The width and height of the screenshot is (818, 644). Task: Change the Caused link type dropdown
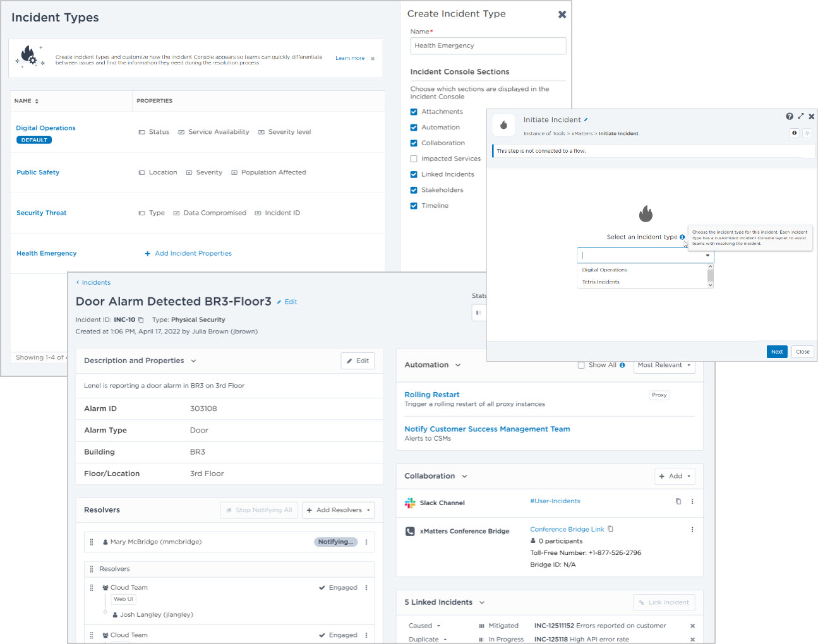pyautogui.click(x=424, y=626)
